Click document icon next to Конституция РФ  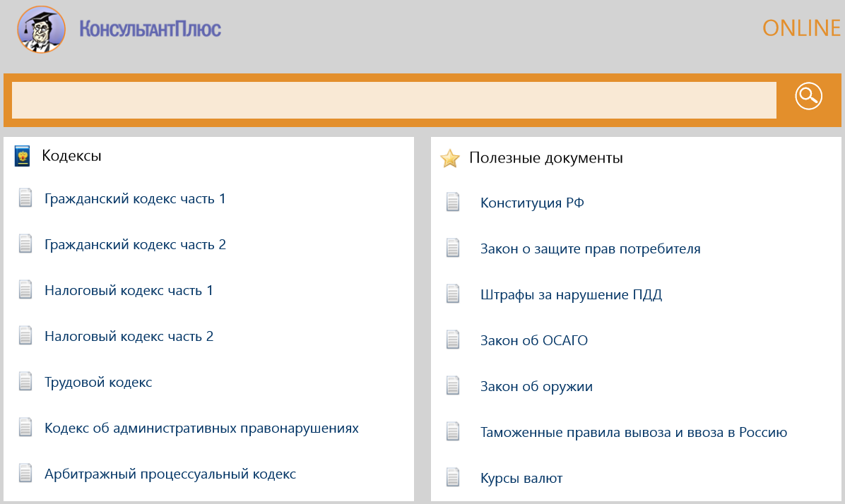[x=453, y=203]
